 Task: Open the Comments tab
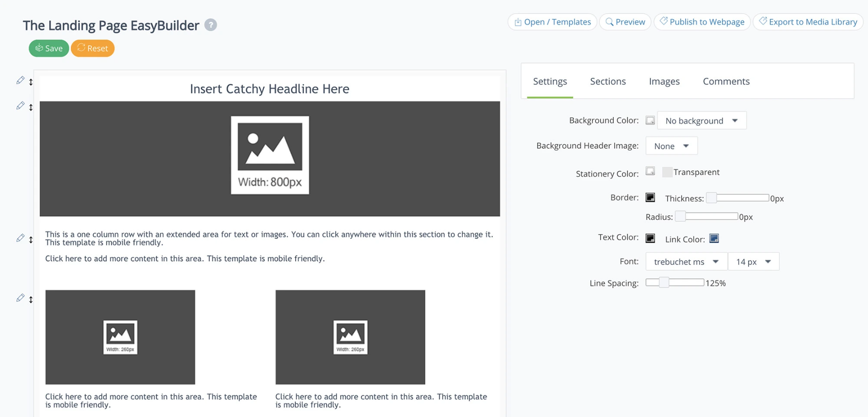(726, 81)
